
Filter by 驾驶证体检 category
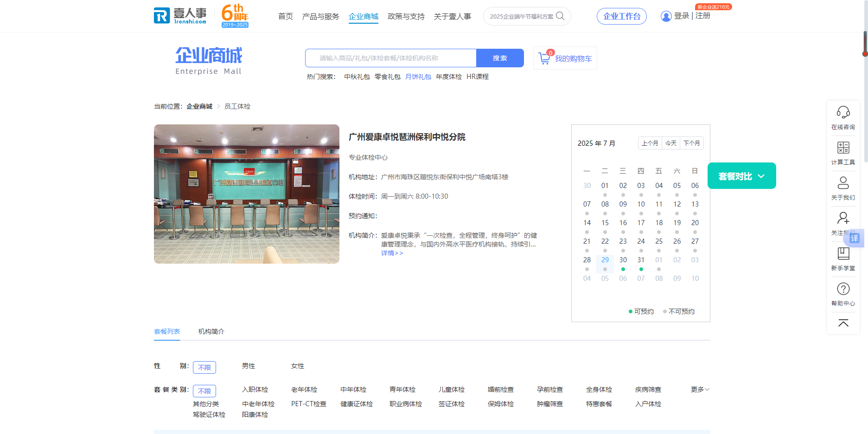click(x=209, y=415)
